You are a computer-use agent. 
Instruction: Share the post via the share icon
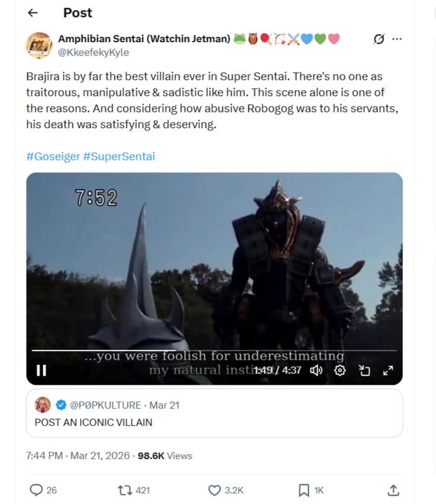[x=393, y=490]
